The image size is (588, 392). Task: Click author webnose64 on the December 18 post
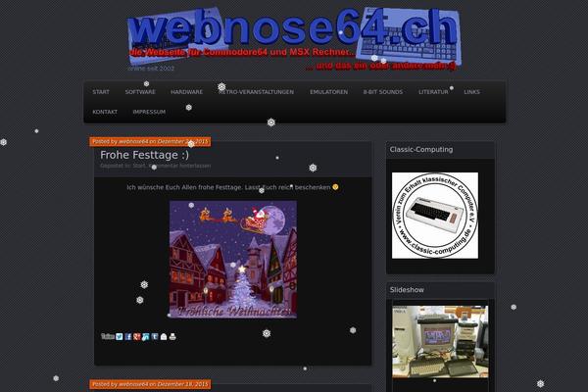tap(133, 384)
